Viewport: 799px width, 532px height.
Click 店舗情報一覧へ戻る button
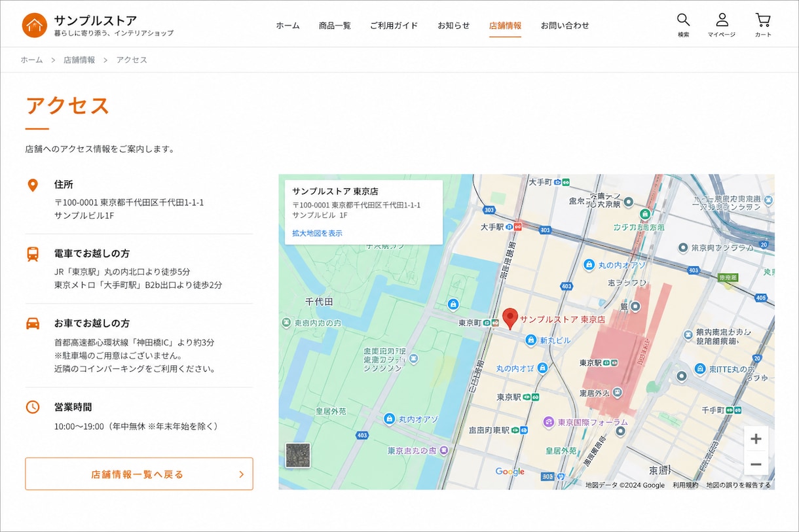click(139, 474)
